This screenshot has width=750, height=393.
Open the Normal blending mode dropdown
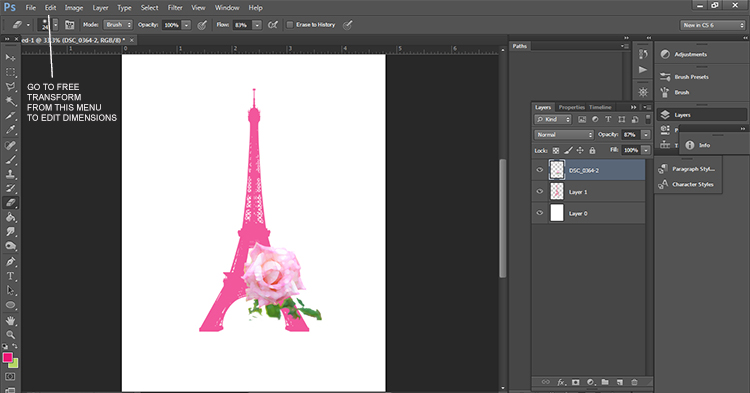pyautogui.click(x=564, y=135)
